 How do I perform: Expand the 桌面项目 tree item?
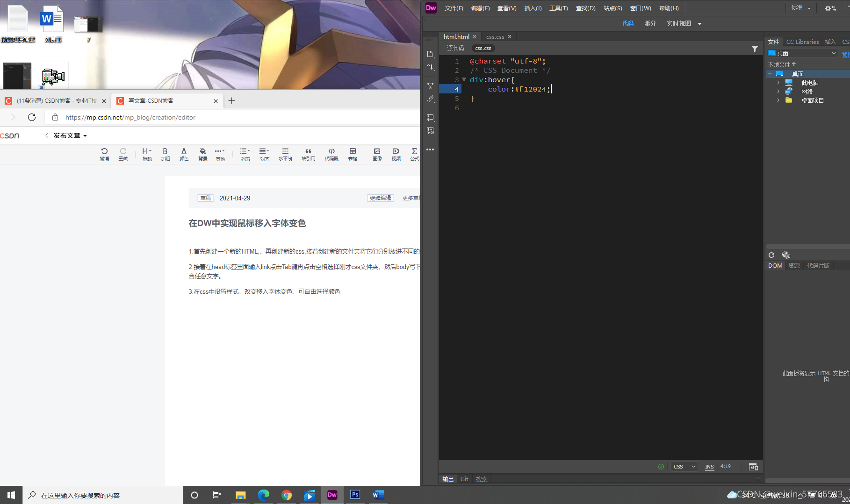(x=778, y=100)
